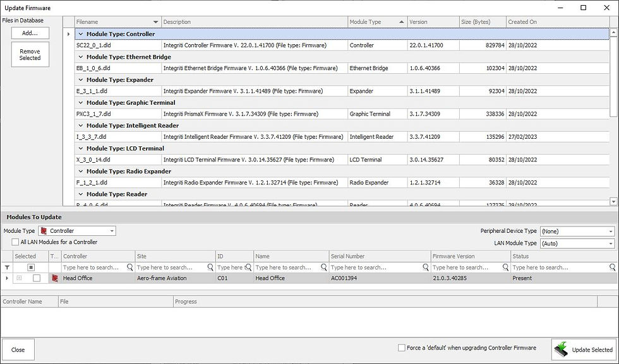Collapse the Module Type: Reader group
Screen dimensions: 619x364
(81, 194)
